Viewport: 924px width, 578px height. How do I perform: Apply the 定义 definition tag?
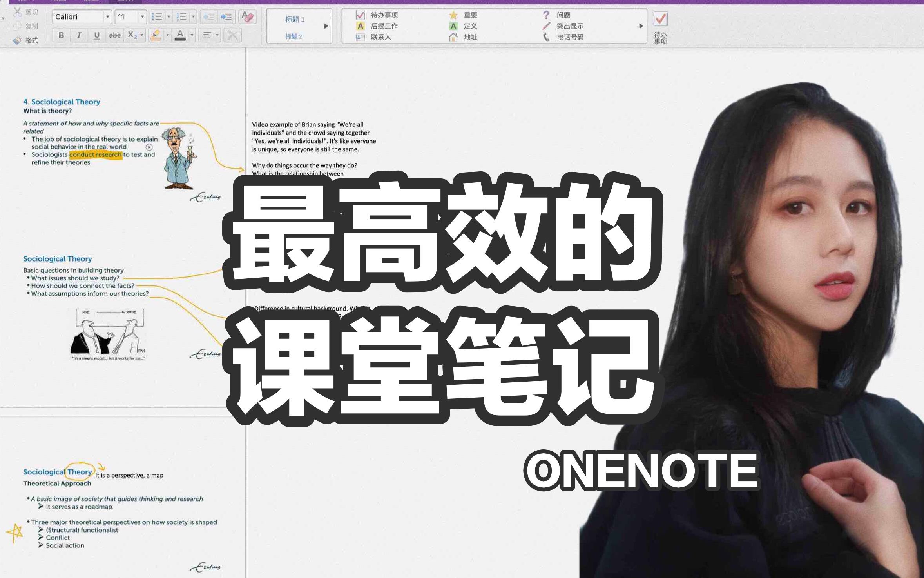463,26
